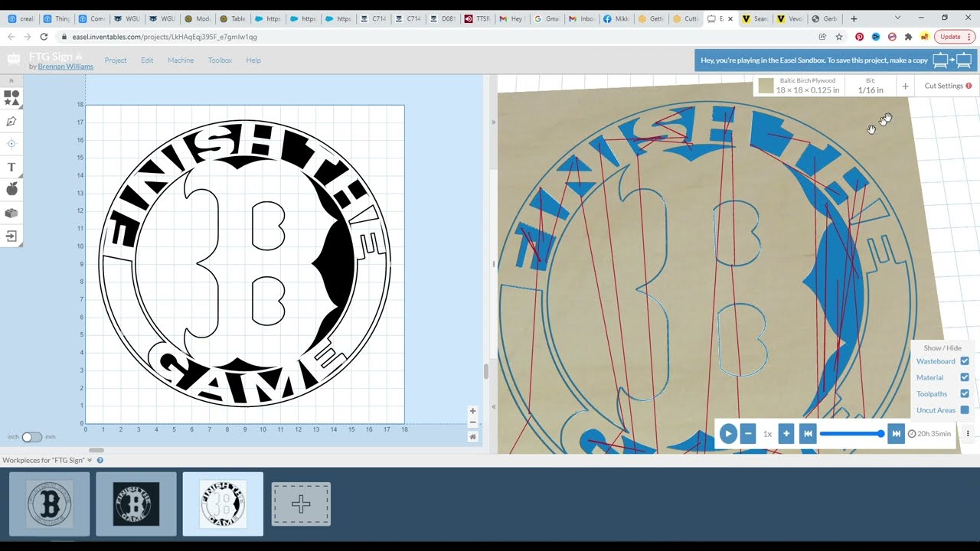Open the Apps brick tool
Image resolution: width=980 pixels, height=551 pixels.
pyautogui.click(x=11, y=213)
